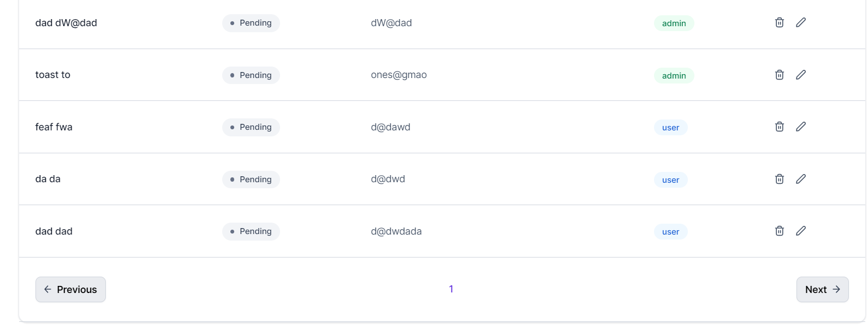Go to Next page
This screenshot has width=868, height=329.
pos(822,289)
